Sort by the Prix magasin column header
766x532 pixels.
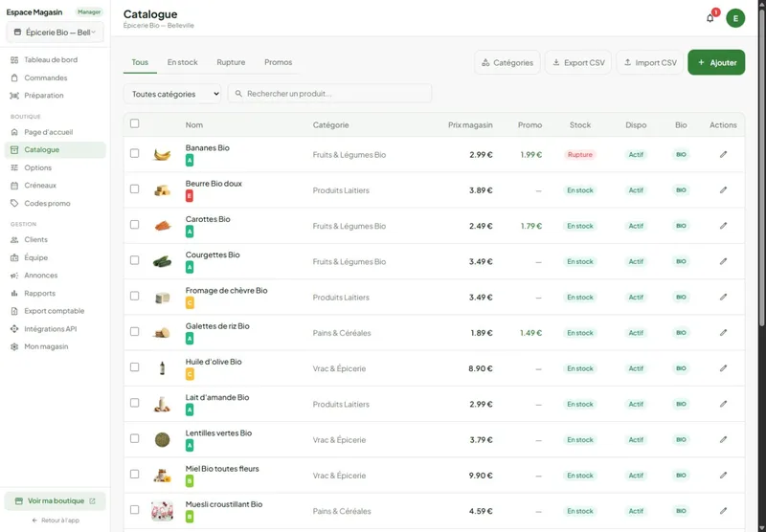coord(470,125)
